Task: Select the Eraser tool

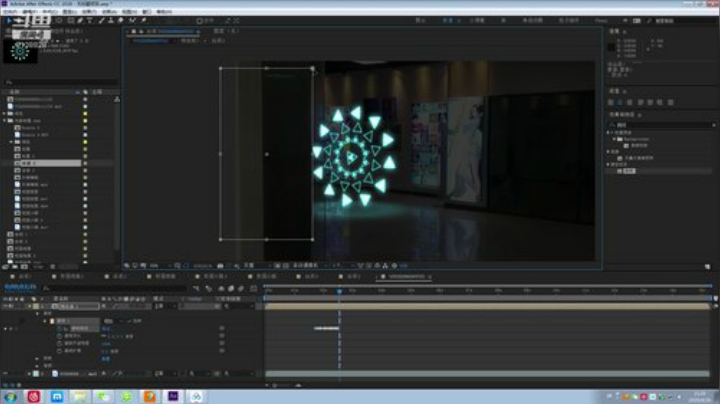Action: pos(120,21)
